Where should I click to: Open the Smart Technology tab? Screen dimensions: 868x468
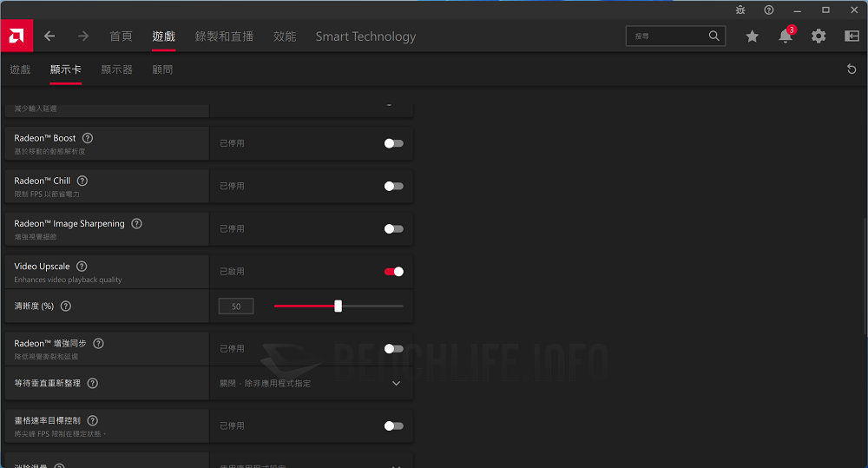click(365, 36)
